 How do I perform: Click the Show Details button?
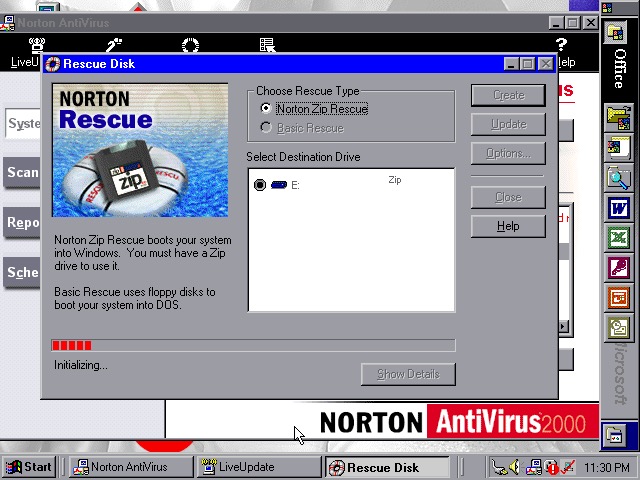[408, 374]
